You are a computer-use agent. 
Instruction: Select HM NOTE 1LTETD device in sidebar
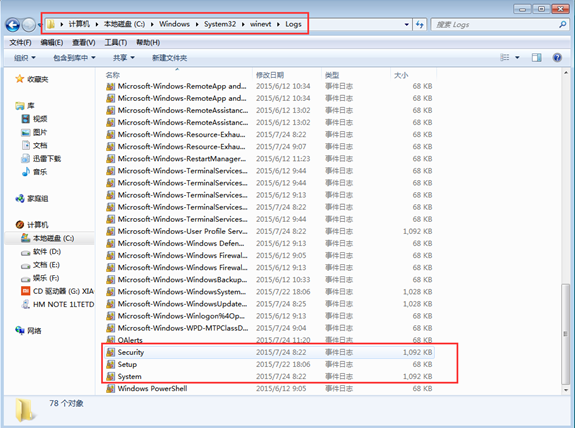(x=57, y=305)
